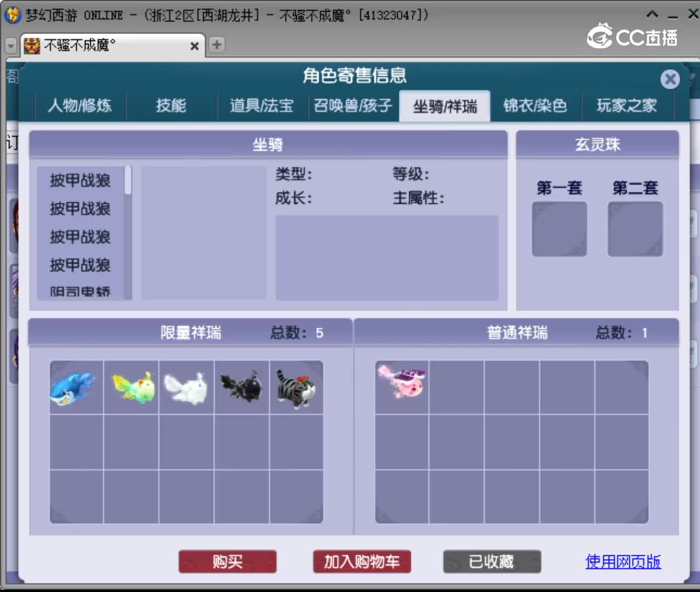Select the white ghost fish auspicious icon
700x592 pixels.
click(x=187, y=388)
